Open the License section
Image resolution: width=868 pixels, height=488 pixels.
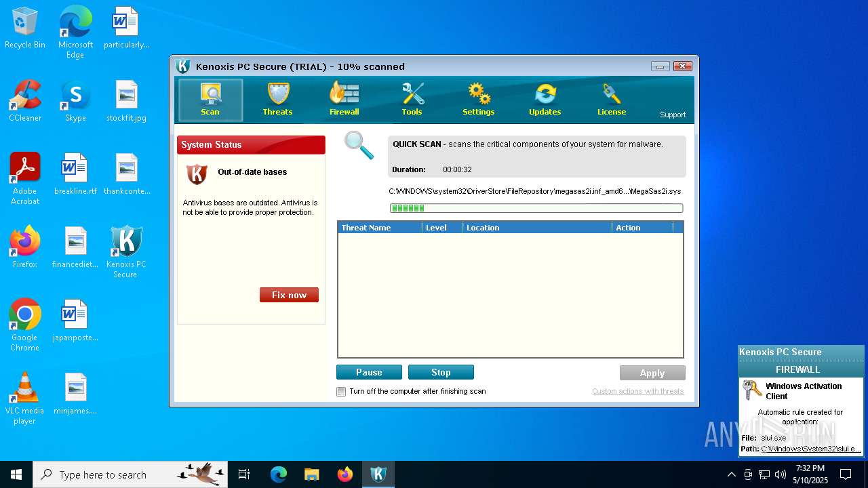click(x=612, y=100)
